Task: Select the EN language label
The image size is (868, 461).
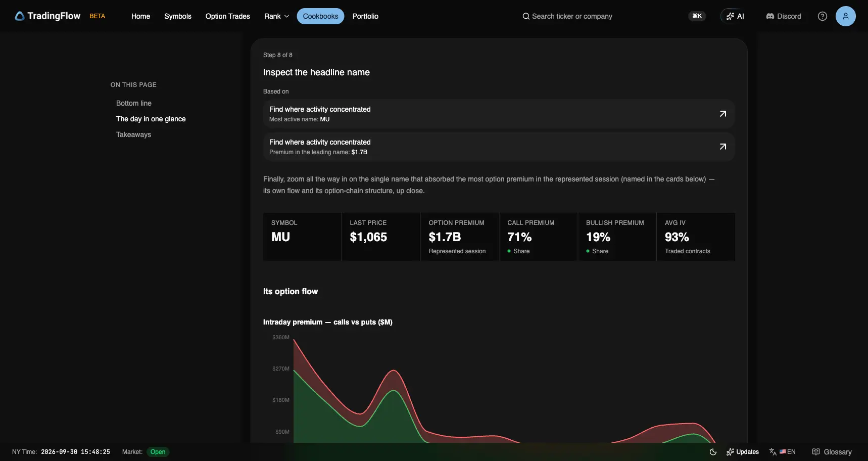Action: coord(791,452)
